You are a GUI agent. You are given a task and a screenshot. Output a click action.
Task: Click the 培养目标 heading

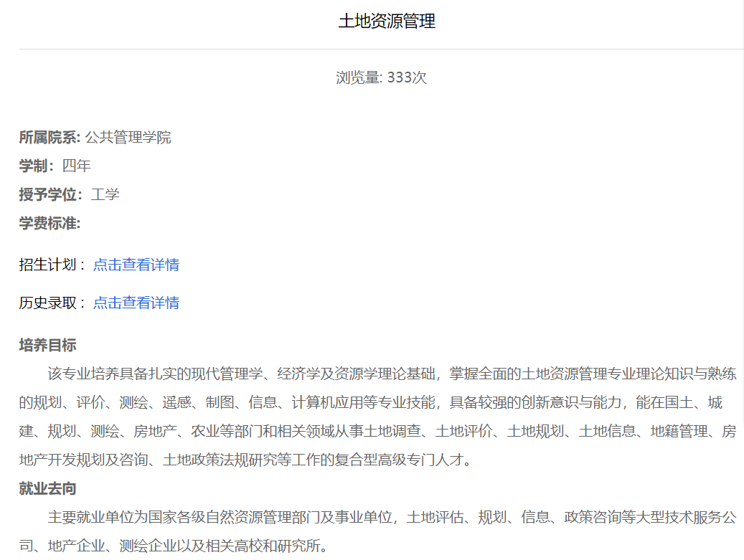pos(47,345)
